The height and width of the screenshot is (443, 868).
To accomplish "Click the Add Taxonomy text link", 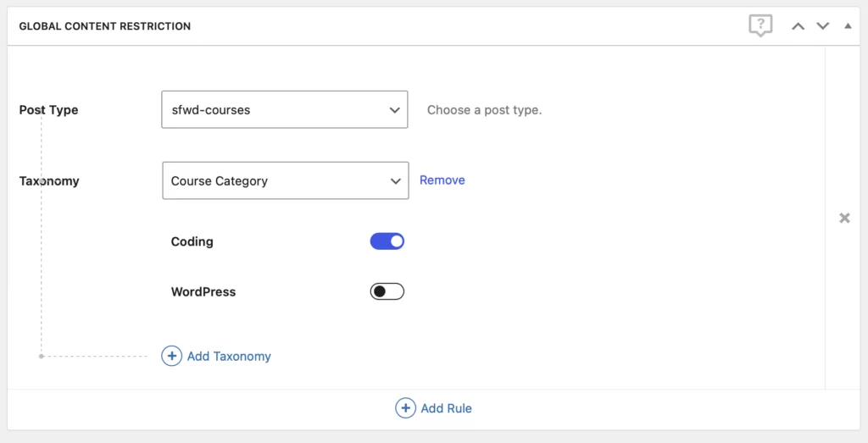I will [229, 356].
